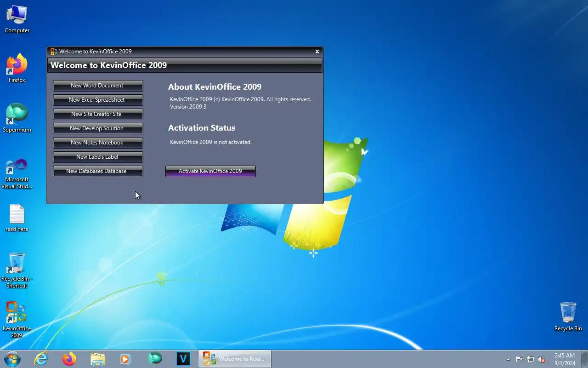Select Firefox desktop shortcut

pos(17,69)
